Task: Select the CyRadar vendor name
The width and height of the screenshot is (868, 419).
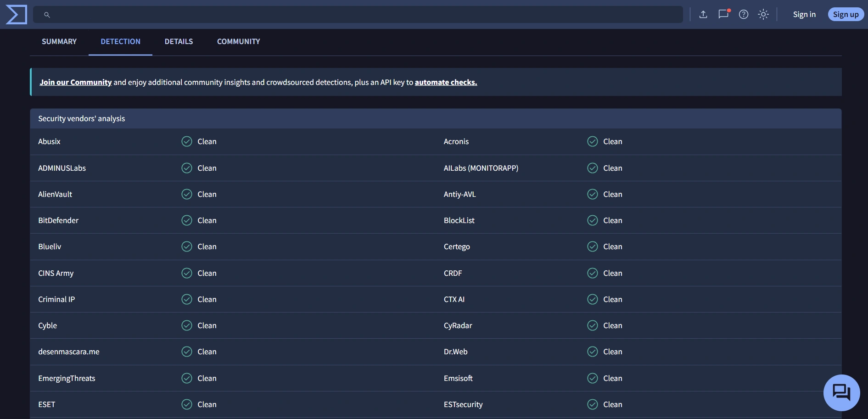Action: click(458, 325)
